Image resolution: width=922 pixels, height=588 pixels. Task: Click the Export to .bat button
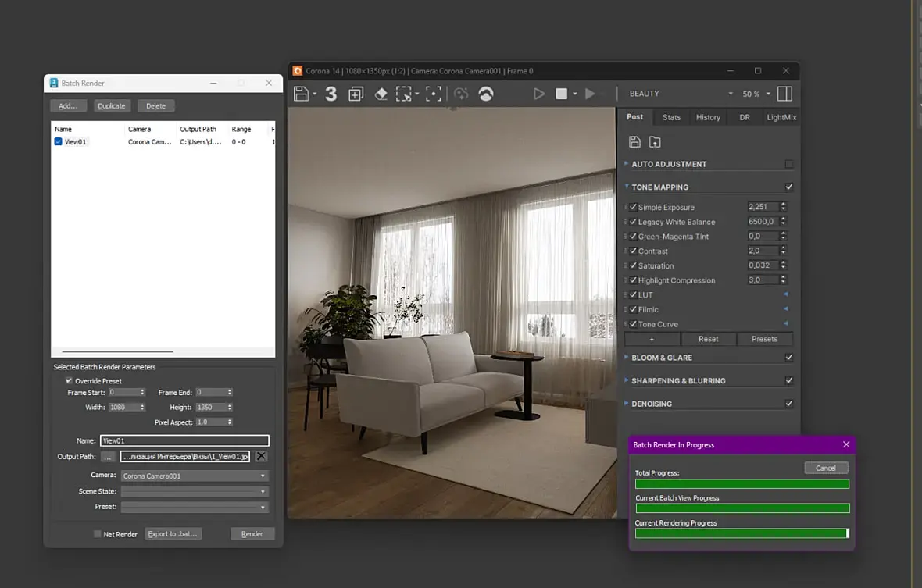pos(173,534)
